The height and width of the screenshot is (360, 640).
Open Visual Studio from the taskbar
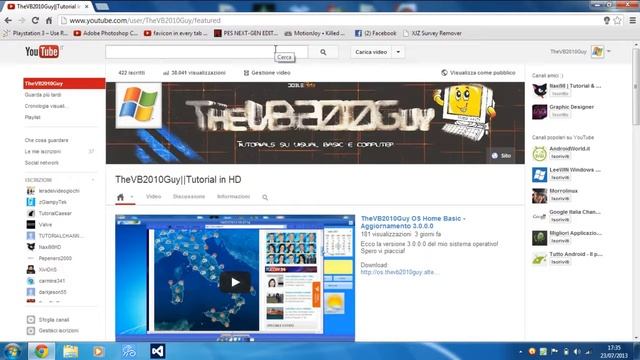pyautogui.click(x=158, y=351)
